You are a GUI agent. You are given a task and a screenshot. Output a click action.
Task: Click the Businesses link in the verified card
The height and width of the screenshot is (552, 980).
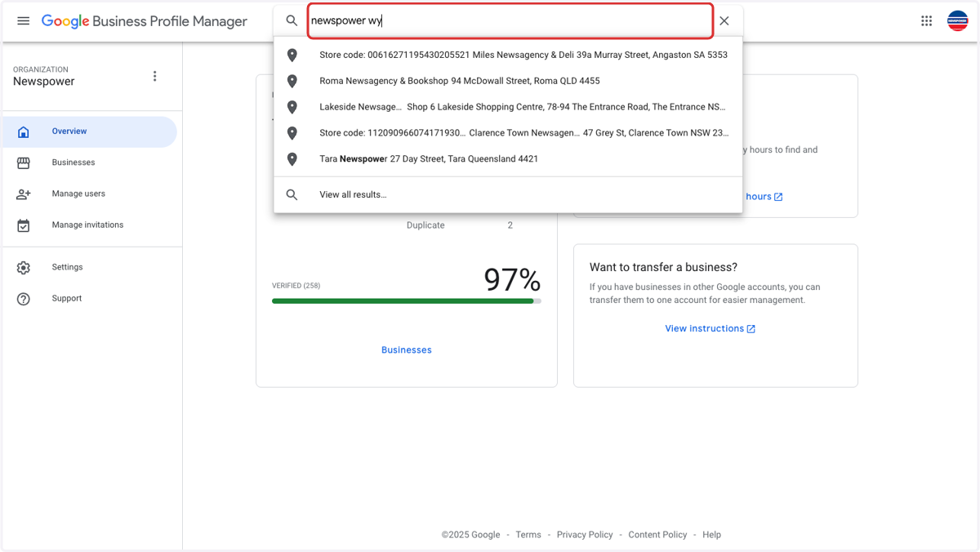pos(406,349)
